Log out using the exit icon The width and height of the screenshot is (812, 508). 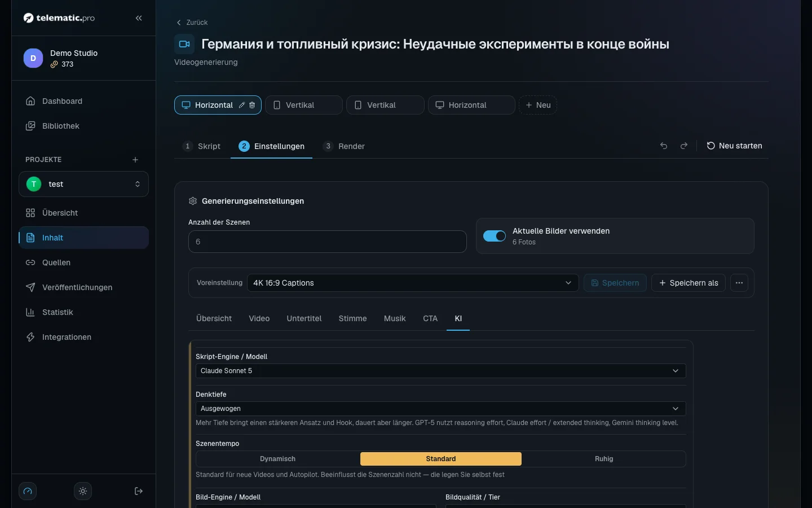pyautogui.click(x=139, y=491)
